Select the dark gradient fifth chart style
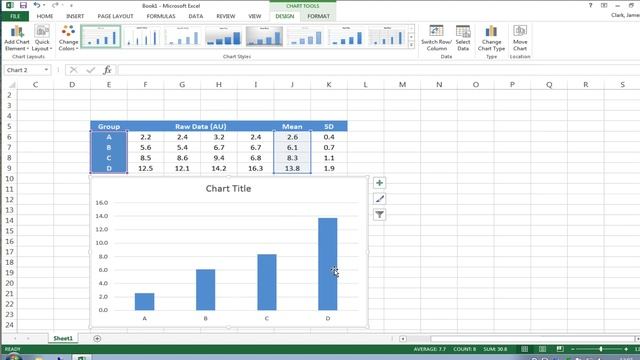Viewport: 640px width, 360px height. pyautogui.click(x=264, y=37)
